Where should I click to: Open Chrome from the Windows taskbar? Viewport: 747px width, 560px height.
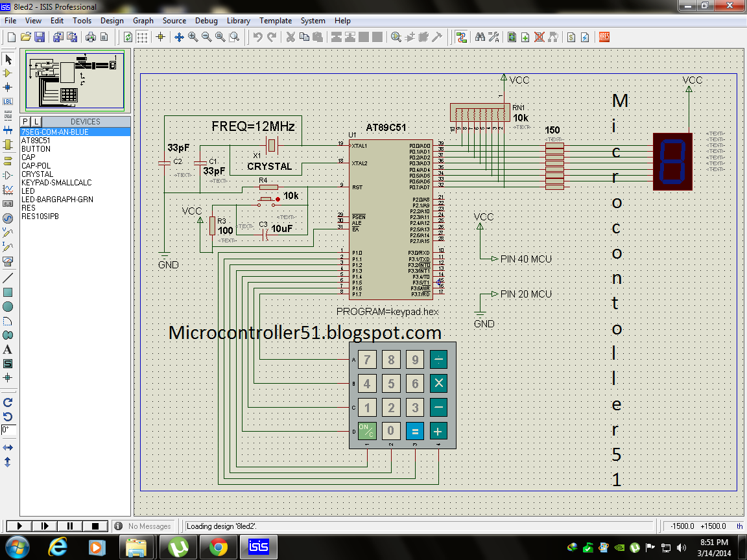218,547
